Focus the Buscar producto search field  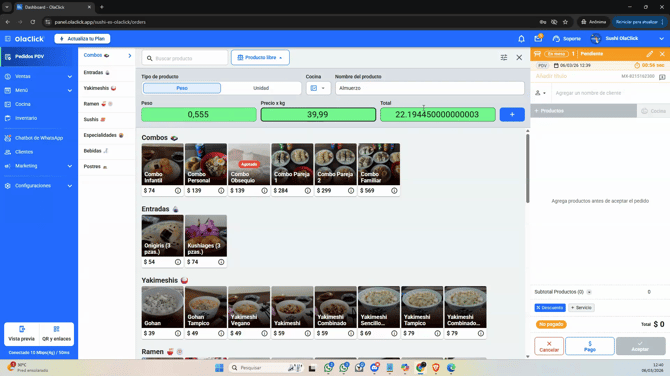[185, 58]
